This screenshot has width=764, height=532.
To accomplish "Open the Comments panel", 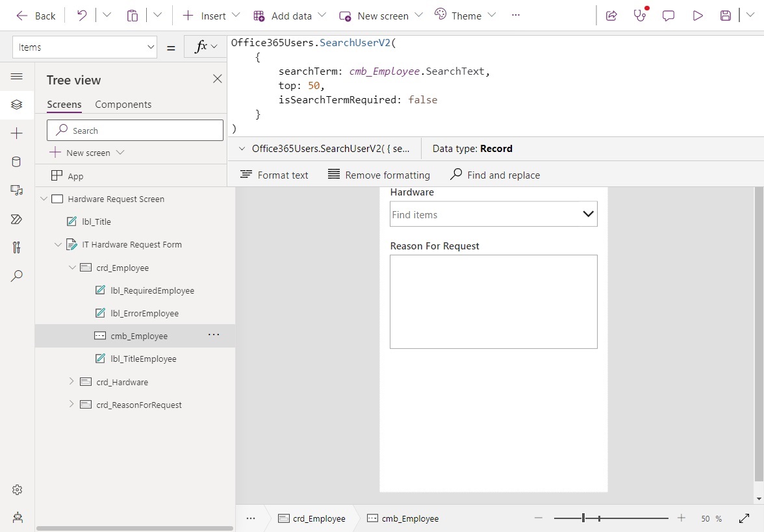I will [x=668, y=15].
